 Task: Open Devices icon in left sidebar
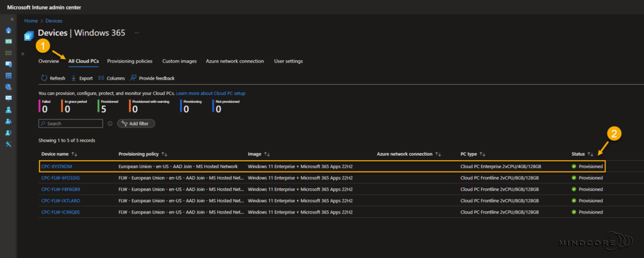(9, 64)
